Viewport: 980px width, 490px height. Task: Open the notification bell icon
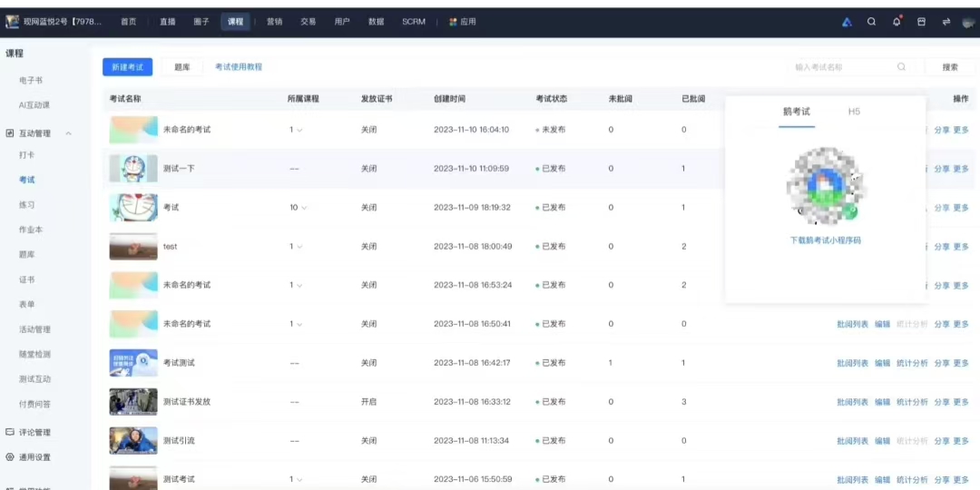pos(897,21)
